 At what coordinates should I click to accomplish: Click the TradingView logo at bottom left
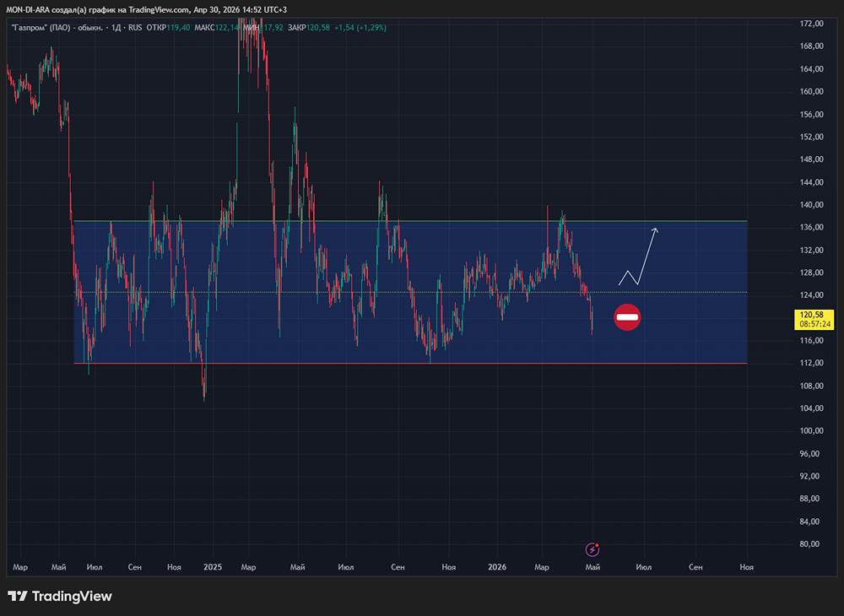click(60, 597)
